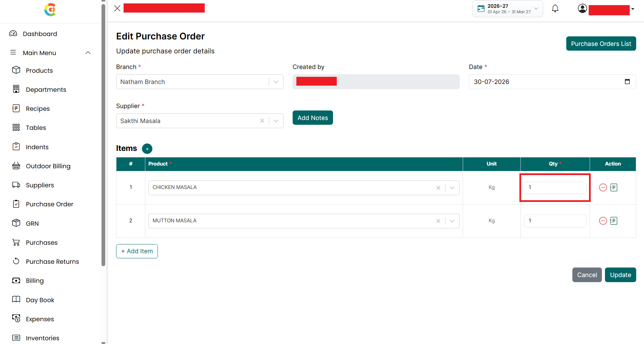
Task: Cancel editing the purchase order
Action: tap(587, 275)
